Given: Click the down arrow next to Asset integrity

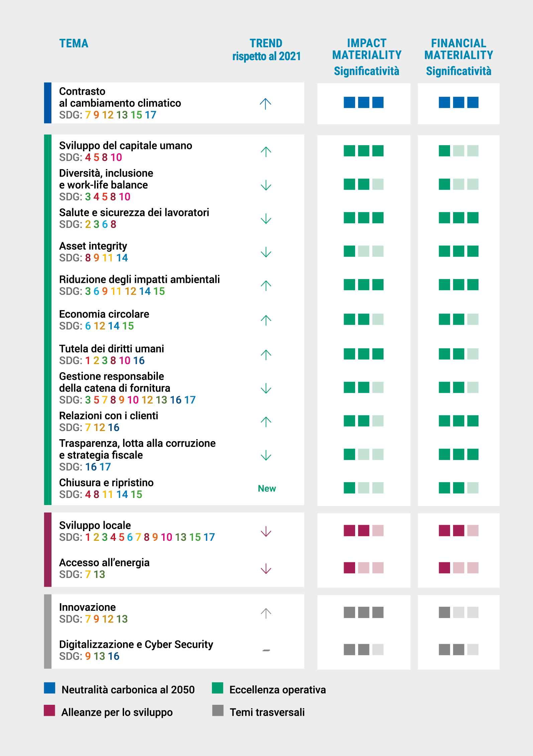Looking at the screenshot, I should [266, 252].
